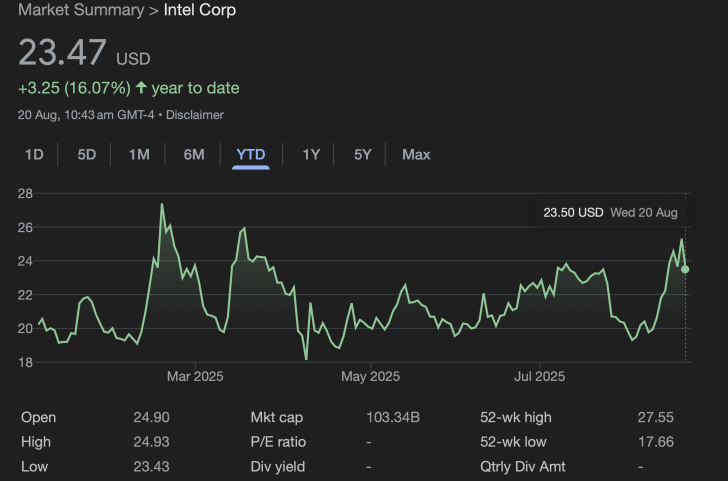Click the 23.47 current price value
728x481 pixels.
62,52
